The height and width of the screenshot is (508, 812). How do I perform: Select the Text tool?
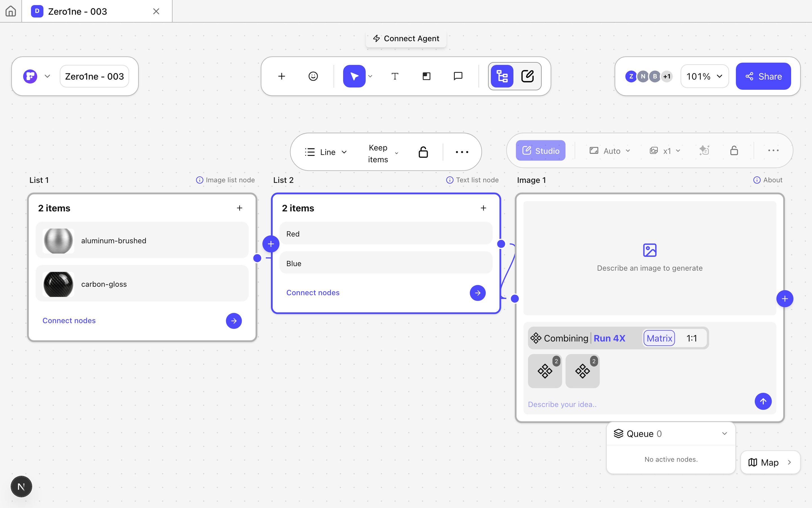coord(395,76)
